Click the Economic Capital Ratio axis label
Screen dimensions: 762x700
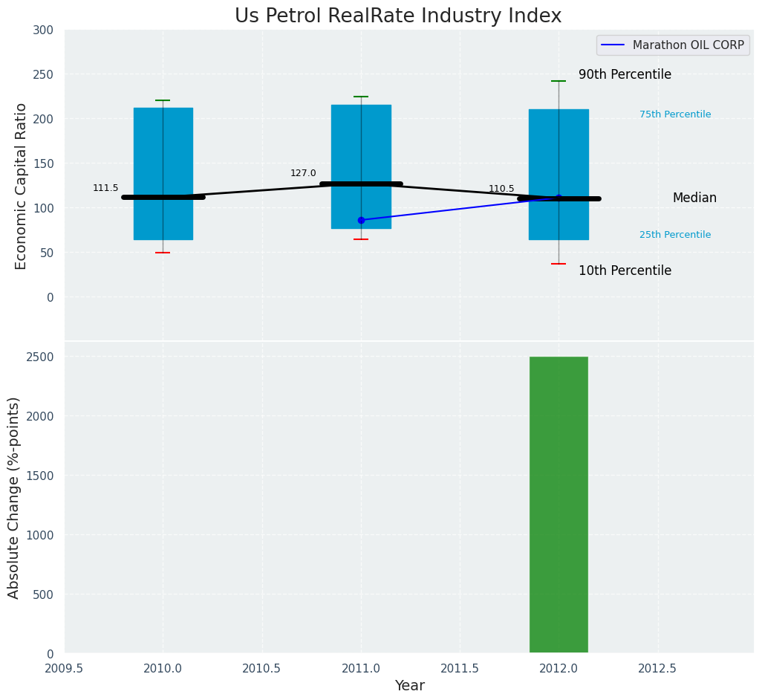[22, 186]
